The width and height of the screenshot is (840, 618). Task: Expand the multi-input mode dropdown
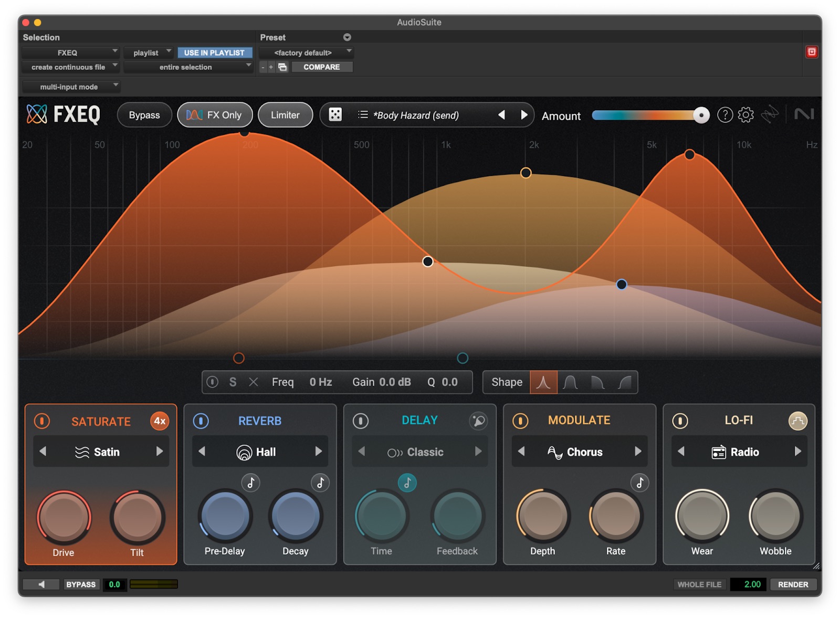pyautogui.click(x=71, y=87)
